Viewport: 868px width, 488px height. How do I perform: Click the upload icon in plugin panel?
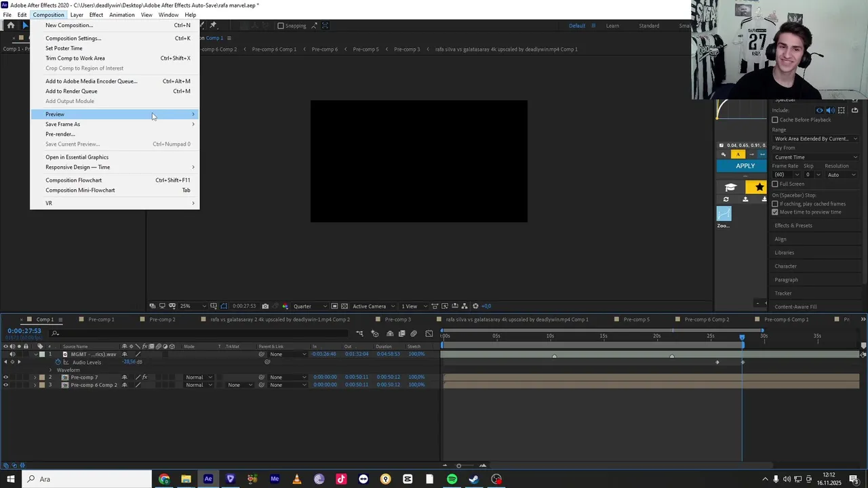[745, 200]
